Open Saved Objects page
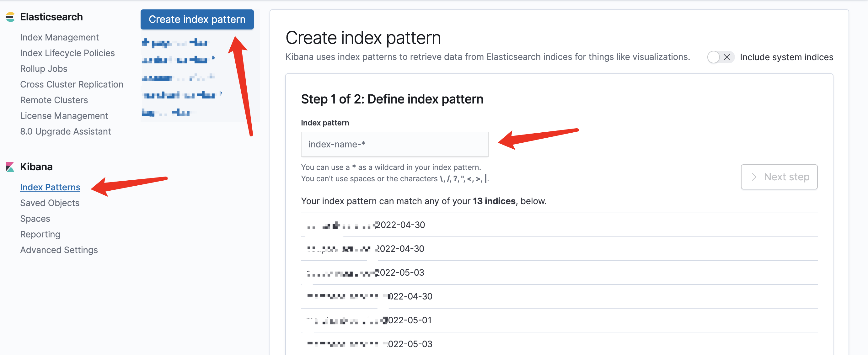This screenshot has width=868, height=355. point(50,203)
